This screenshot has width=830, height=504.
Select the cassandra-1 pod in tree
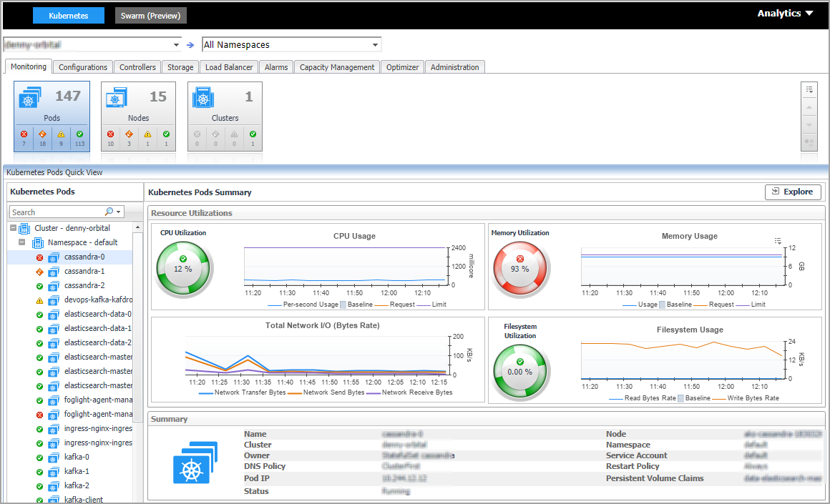point(84,271)
